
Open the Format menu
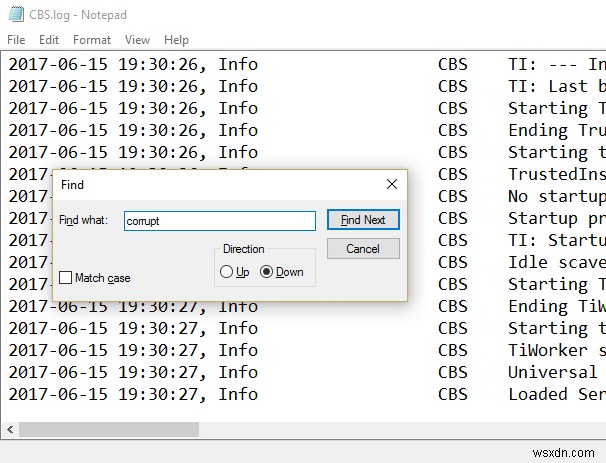(92, 40)
